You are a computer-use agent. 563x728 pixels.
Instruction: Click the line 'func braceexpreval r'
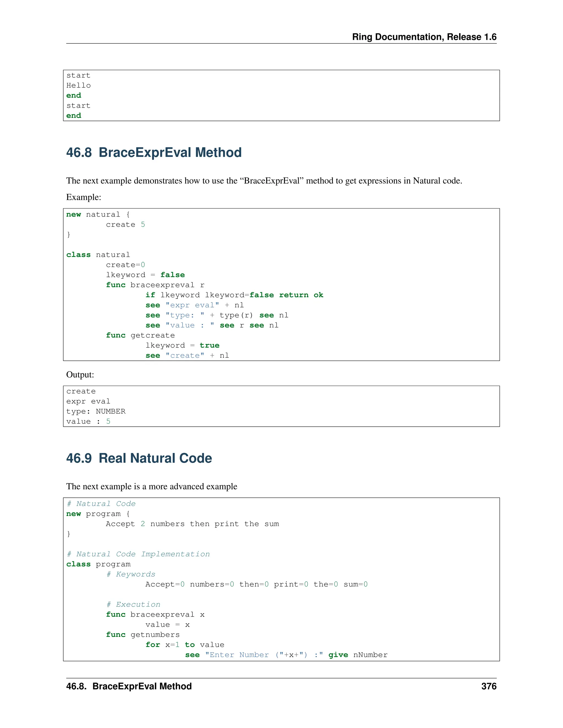(x=155, y=285)
